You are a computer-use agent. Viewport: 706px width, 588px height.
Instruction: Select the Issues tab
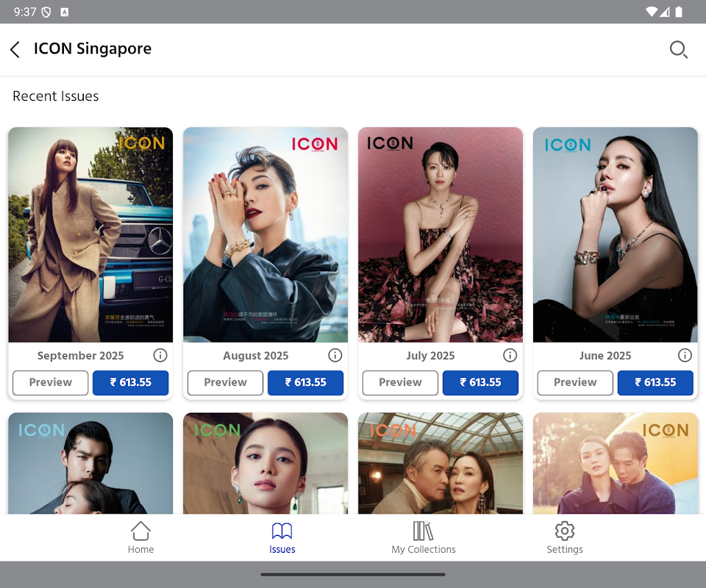[x=282, y=537]
